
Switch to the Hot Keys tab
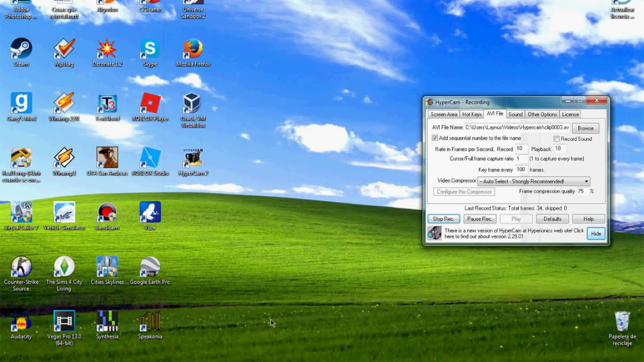click(x=472, y=115)
